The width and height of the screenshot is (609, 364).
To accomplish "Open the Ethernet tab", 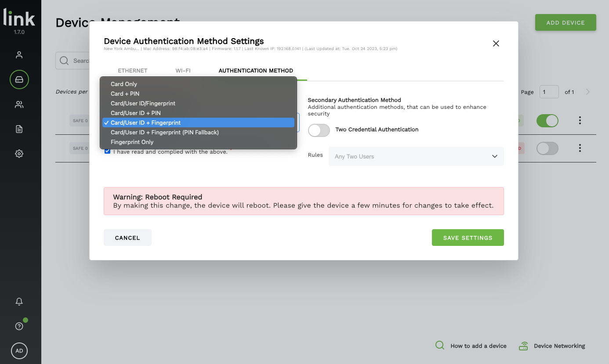I will point(133,70).
